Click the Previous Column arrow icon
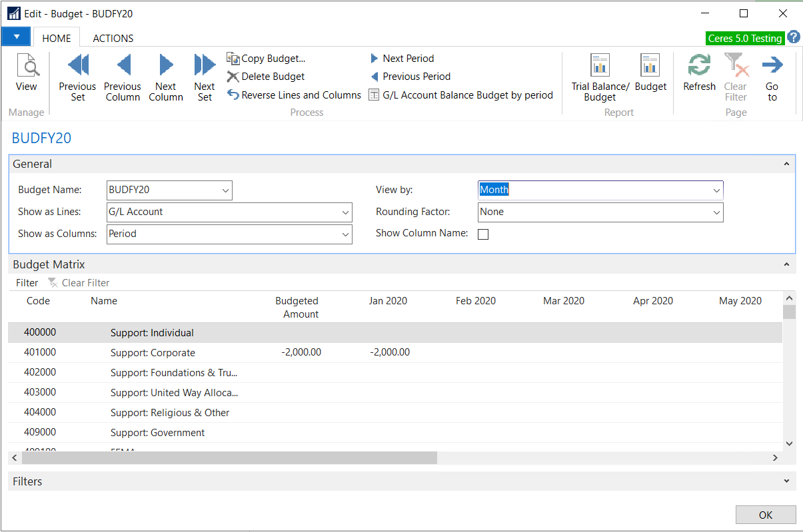The width and height of the screenshot is (803, 532). 123,66
